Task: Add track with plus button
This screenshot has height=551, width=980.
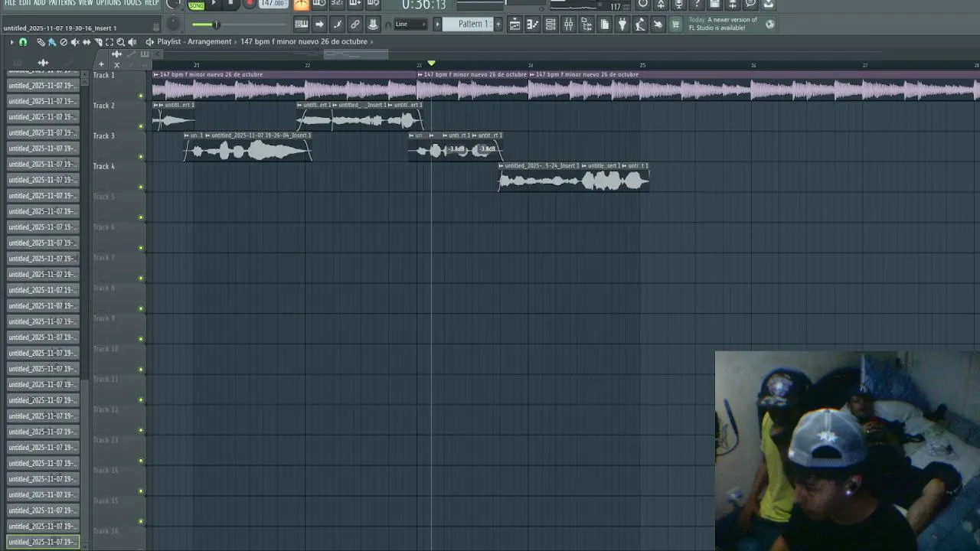Action: (101, 64)
